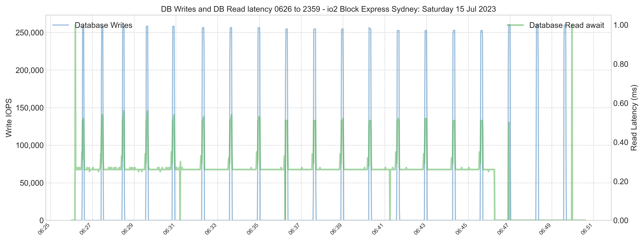Click the 50,000 left axis tick label
This screenshot has height=242, width=644.
[32, 183]
